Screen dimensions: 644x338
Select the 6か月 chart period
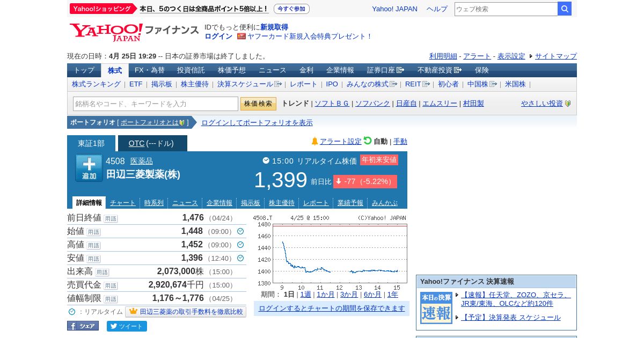click(373, 294)
